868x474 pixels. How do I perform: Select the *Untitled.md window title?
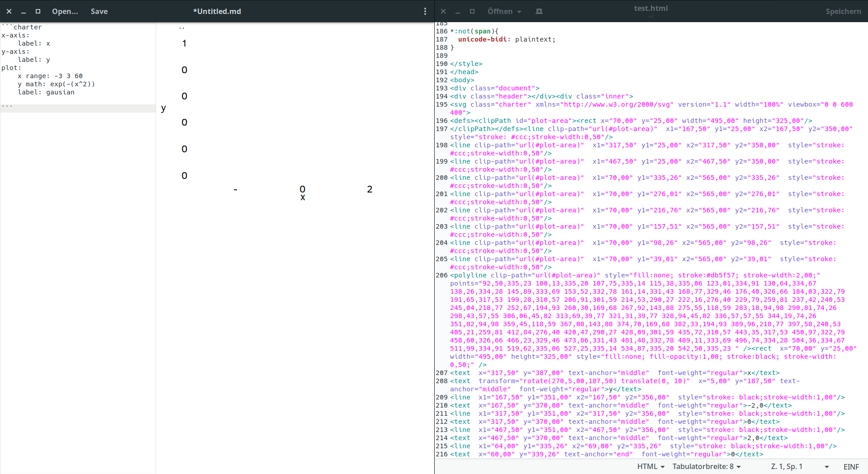217,11
